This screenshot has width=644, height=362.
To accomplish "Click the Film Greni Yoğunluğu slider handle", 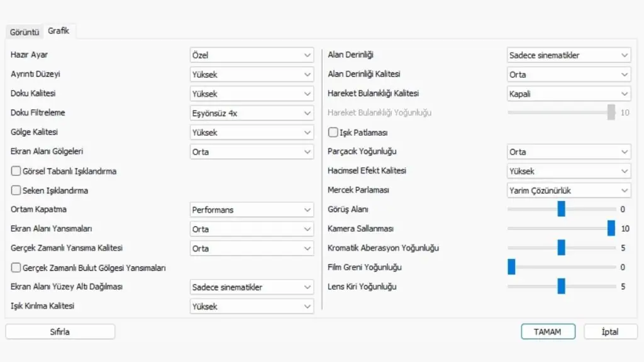I will (511, 266).
